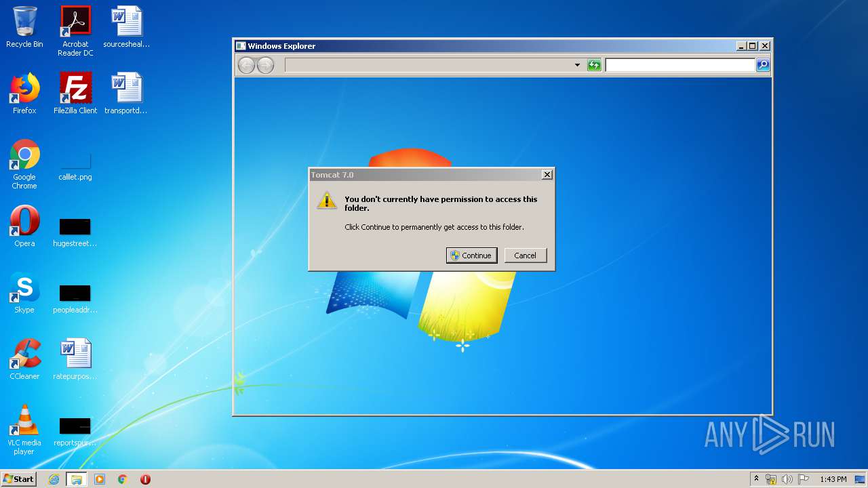Minimize the Windows Explorer window
Viewport: 868px width, 488px height.
(741, 46)
